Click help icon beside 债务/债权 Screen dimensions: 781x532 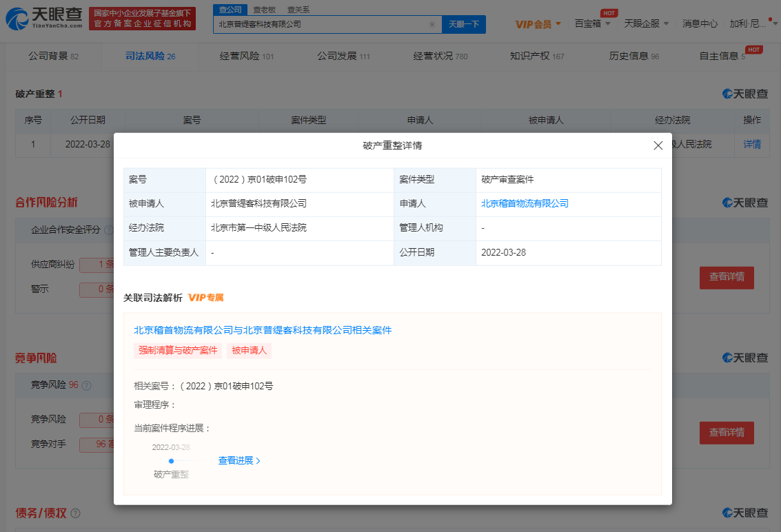(x=75, y=513)
